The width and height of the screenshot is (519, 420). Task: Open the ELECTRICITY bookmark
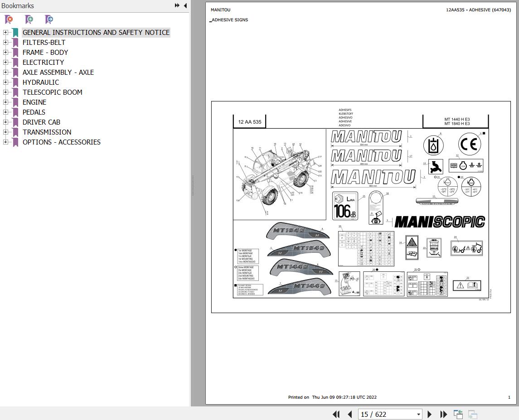click(43, 62)
